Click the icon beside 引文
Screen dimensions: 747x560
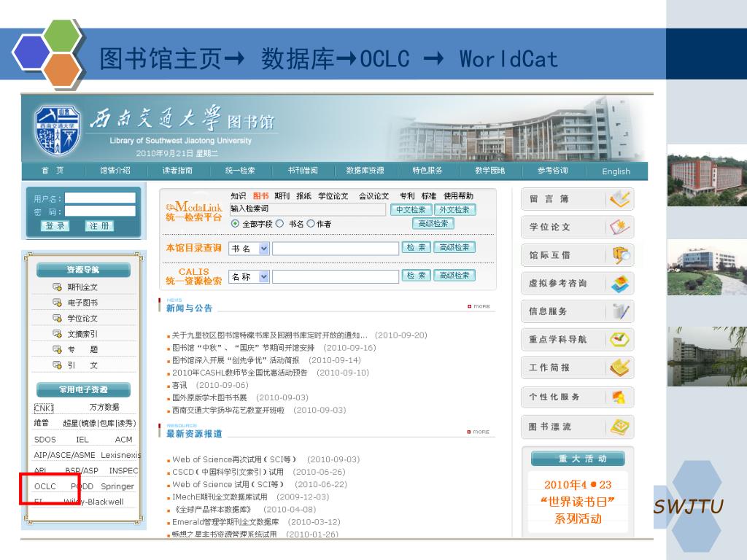click(57, 365)
